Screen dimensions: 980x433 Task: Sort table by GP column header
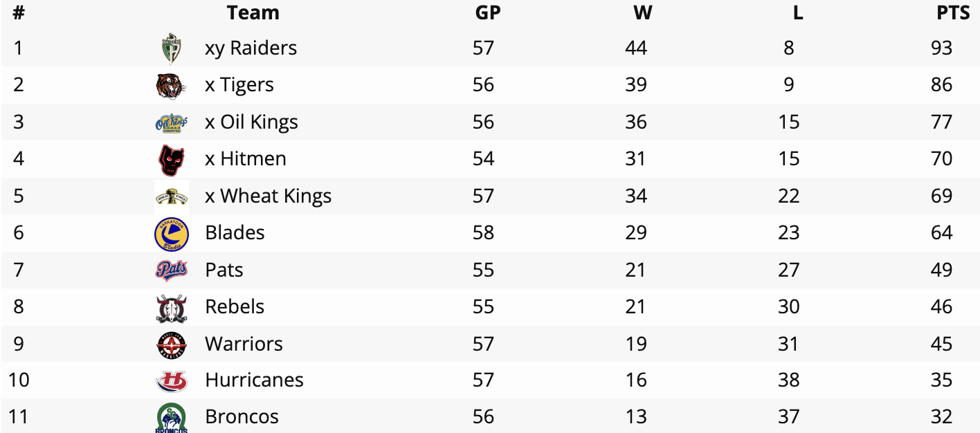pos(488,12)
